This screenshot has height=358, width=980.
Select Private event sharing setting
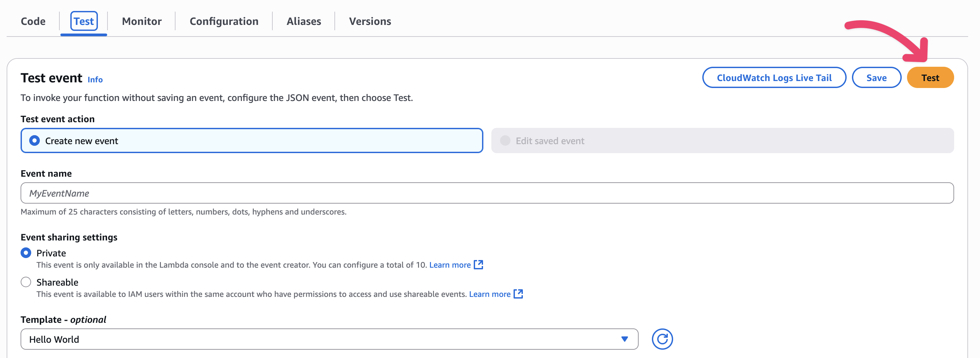[26, 253]
